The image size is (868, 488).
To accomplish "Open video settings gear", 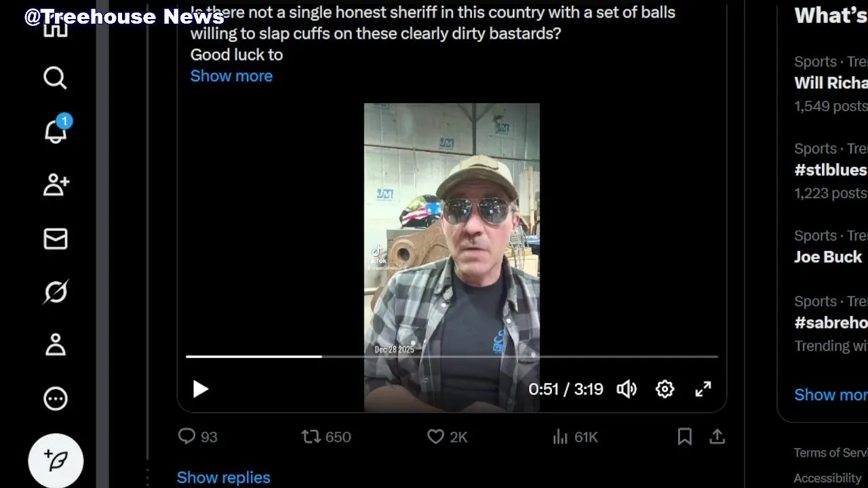I will point(665,389).
